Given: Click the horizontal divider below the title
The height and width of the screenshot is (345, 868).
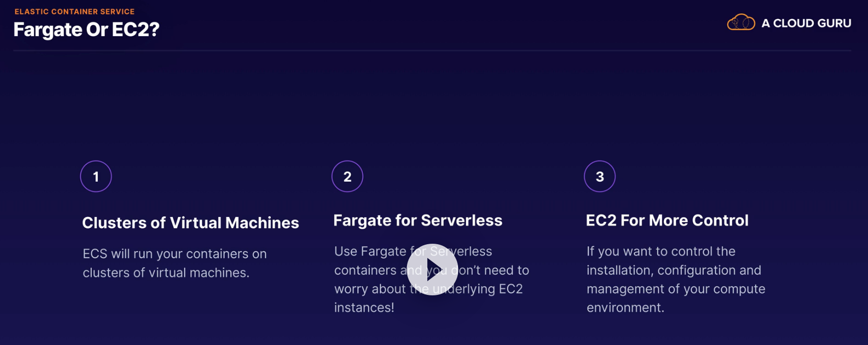Looking at the screenshot, I should point(432,50).
